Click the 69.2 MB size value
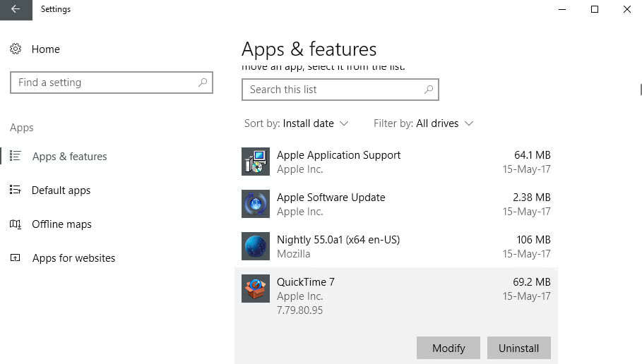The image size is (642, 364). click(531, 281)
